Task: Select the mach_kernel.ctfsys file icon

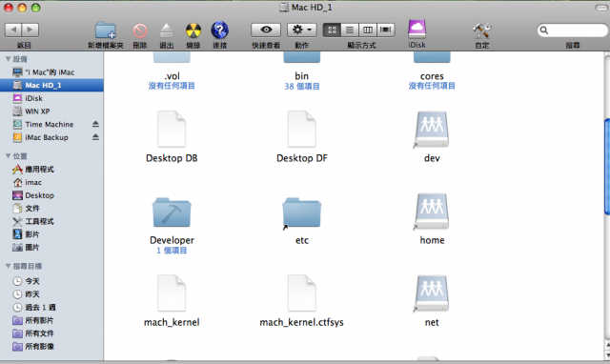Action: [301, 293]
